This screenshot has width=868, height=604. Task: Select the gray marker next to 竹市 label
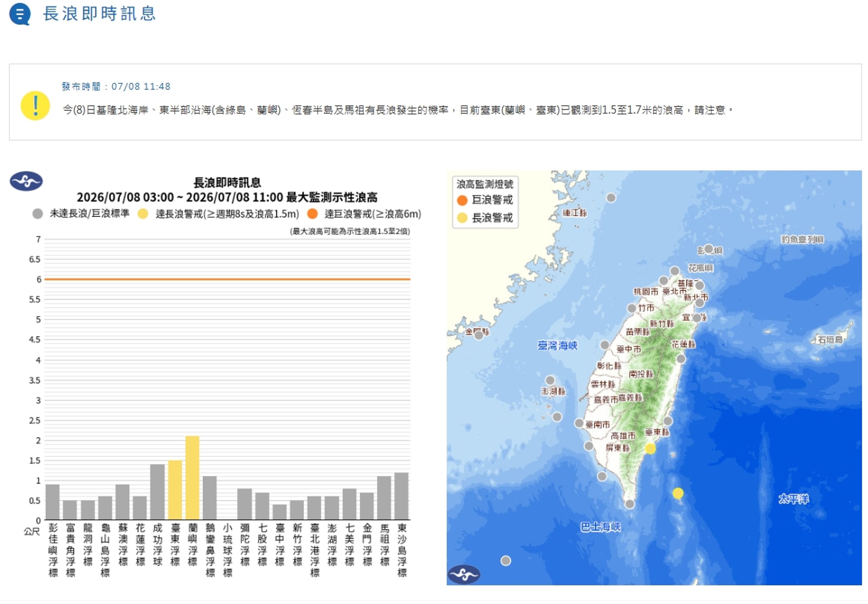pos(631,308)
